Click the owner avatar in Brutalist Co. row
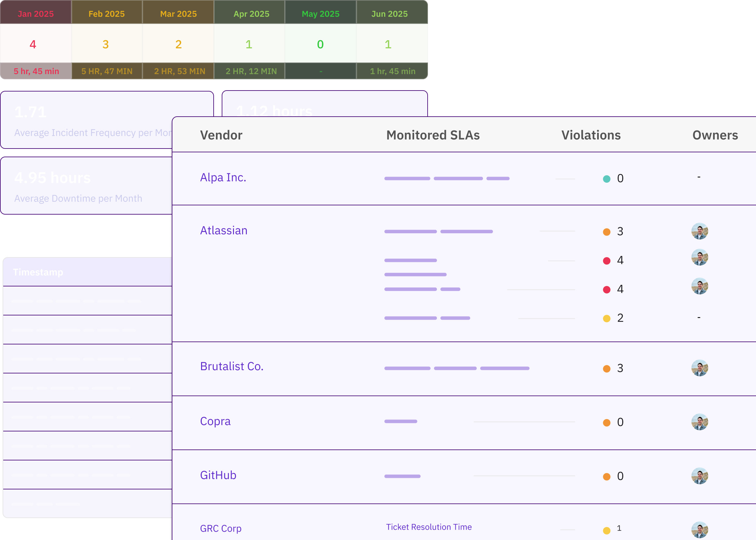This screenshot has width=756, height=540. tap(700, 368)
